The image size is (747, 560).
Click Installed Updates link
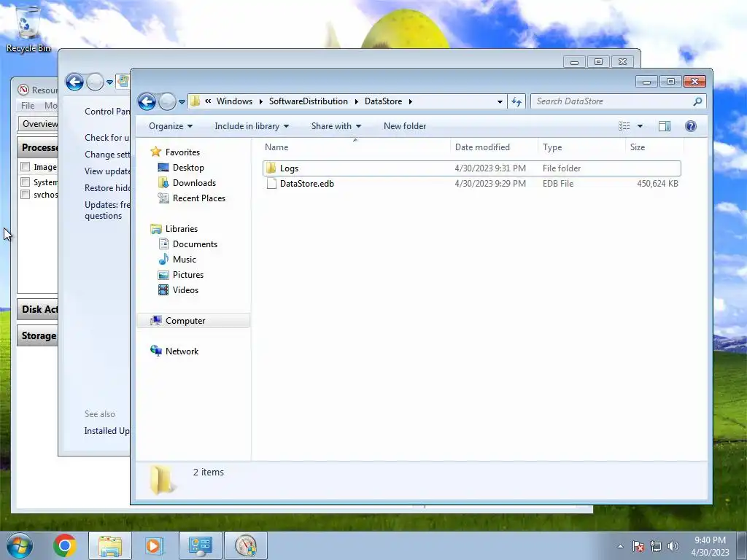click(107, 430)
